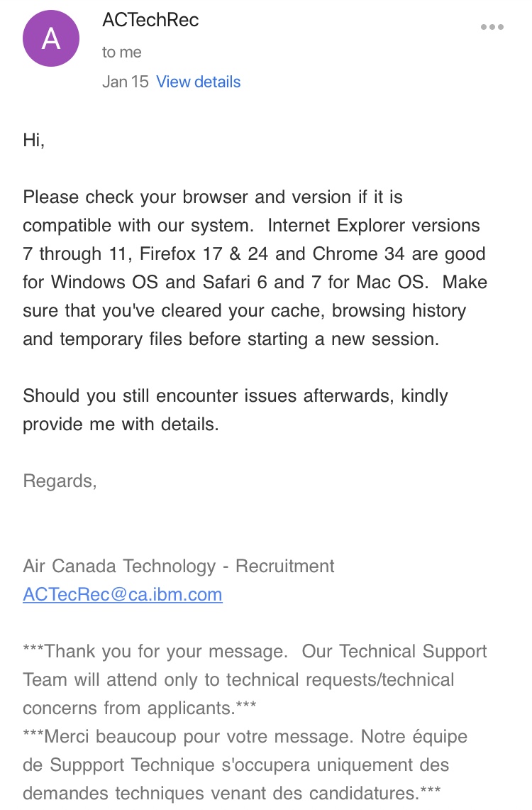Click "provide me with details" text

120,424
